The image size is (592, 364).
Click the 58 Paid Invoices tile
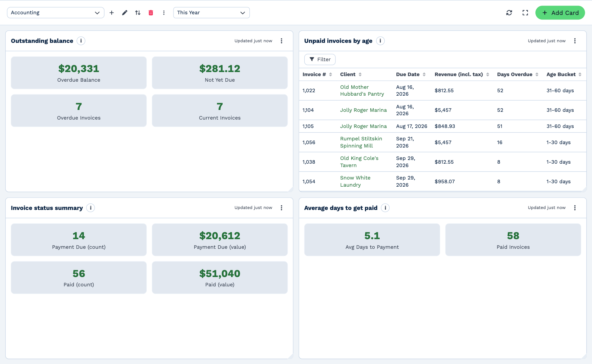pyautogui.click(x=513, y=240)
